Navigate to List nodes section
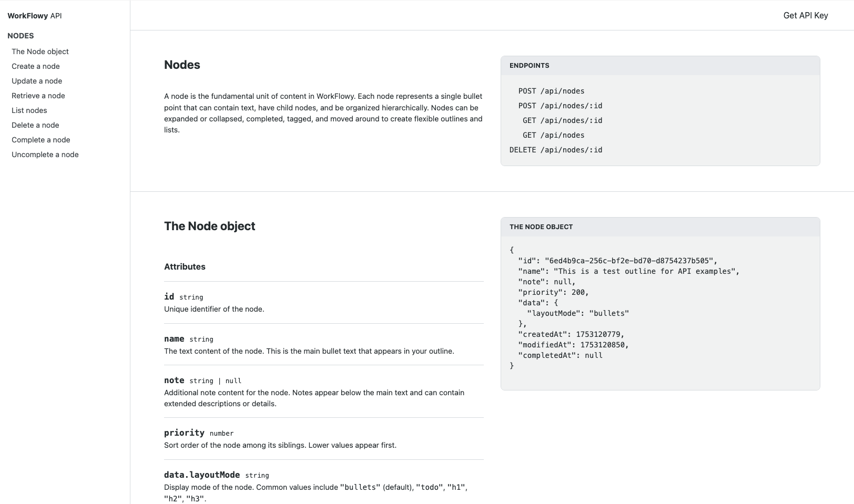The width and height of the screenshot is (854, 504). coord(29,110)
